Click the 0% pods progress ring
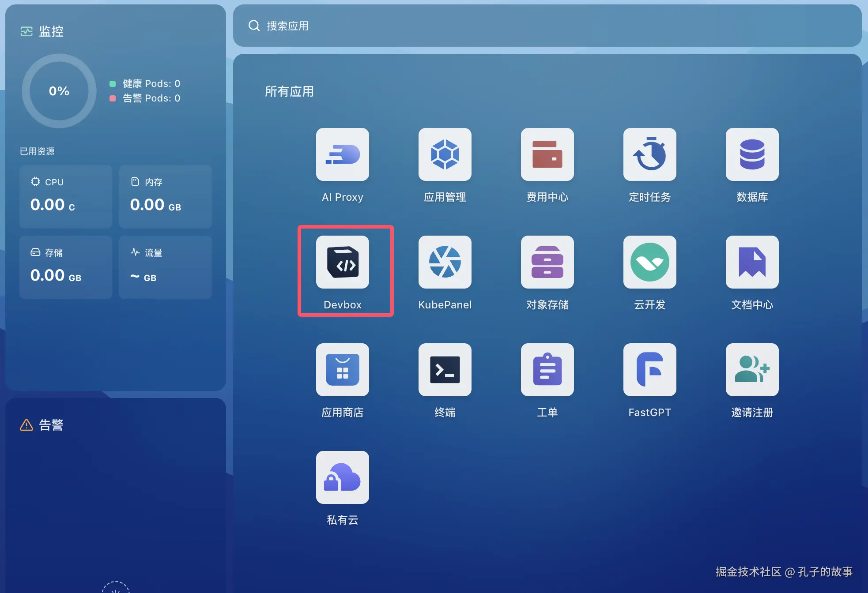This screenshot has width=868, height=593. click(x=59, y=91)
